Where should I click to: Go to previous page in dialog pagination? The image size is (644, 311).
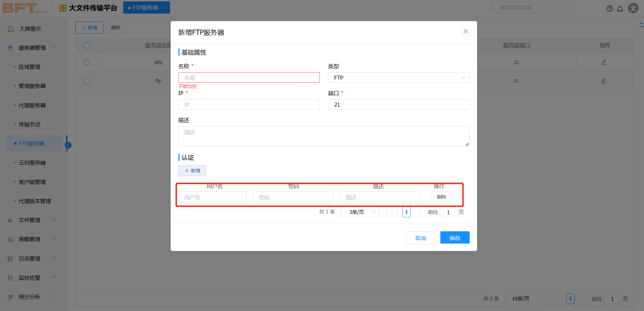[392, 212]
